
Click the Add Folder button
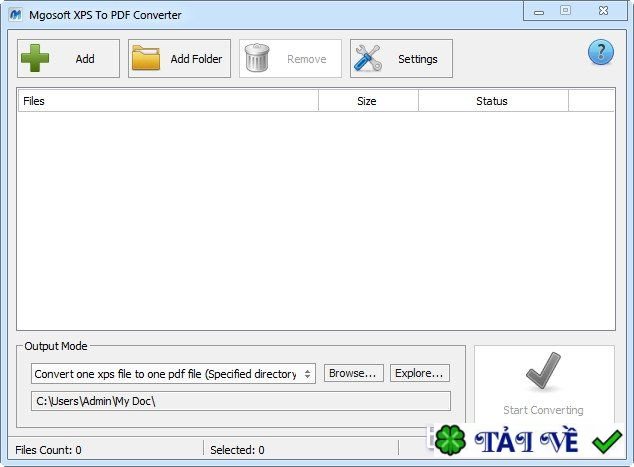pos(179,59)
